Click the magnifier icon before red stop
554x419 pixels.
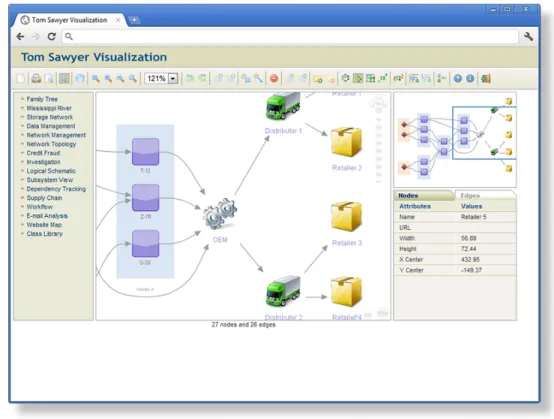click(x=258, y=78)
